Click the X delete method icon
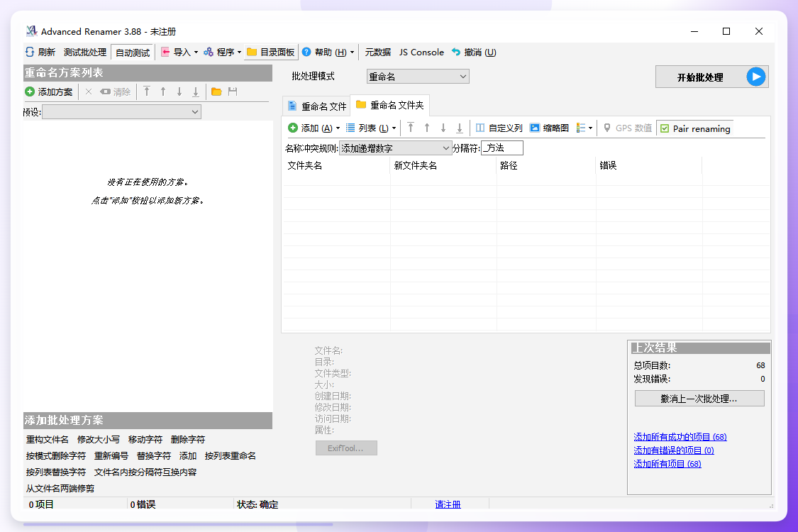Screen dimensions: 798x532 coord(89,92)
